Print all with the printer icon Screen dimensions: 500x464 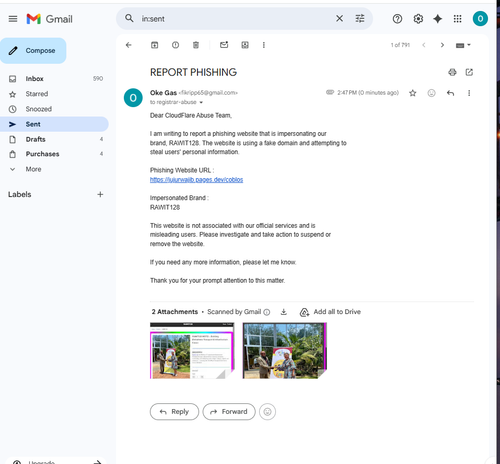coord(452,72)
